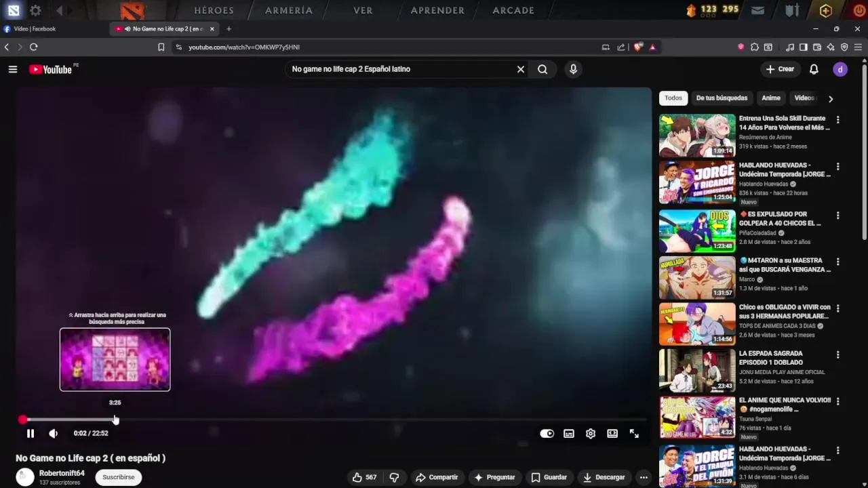
Task: Click the Brave Shields lion icon
Action: pos(638,47)
